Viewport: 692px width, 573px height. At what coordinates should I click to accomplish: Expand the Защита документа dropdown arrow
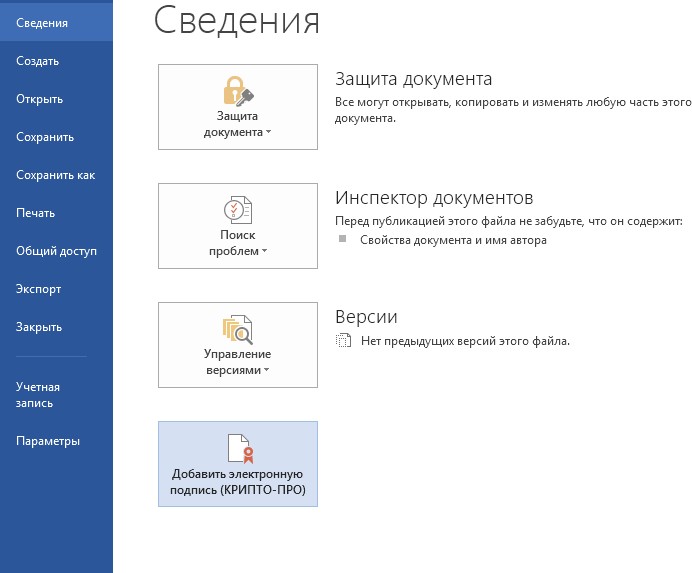point(269,133)
